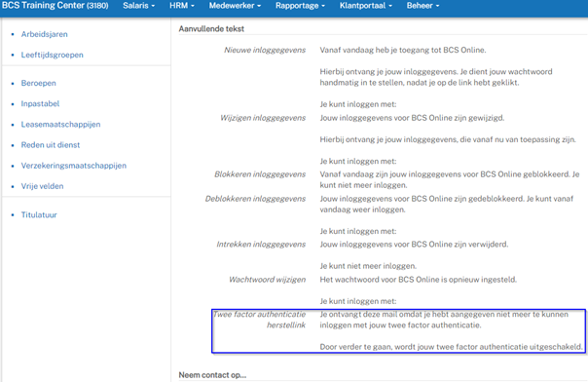
Task: Click text 'Het wachtwoord voor BCS Online is opnieuw ingesteld.'
Action: pyautogui.click(x=419, y=280)
